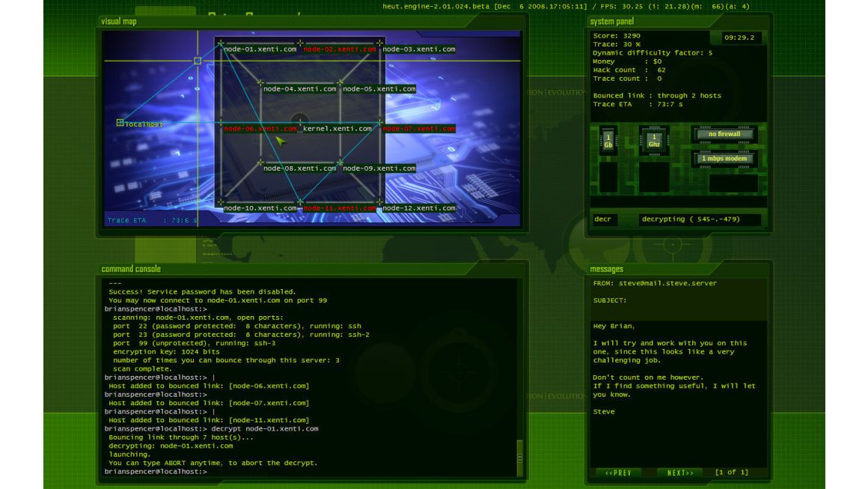Click the 'Trace: 30 %' value
This screenshot has width=868, height=489.
click(x=616, y=44)
